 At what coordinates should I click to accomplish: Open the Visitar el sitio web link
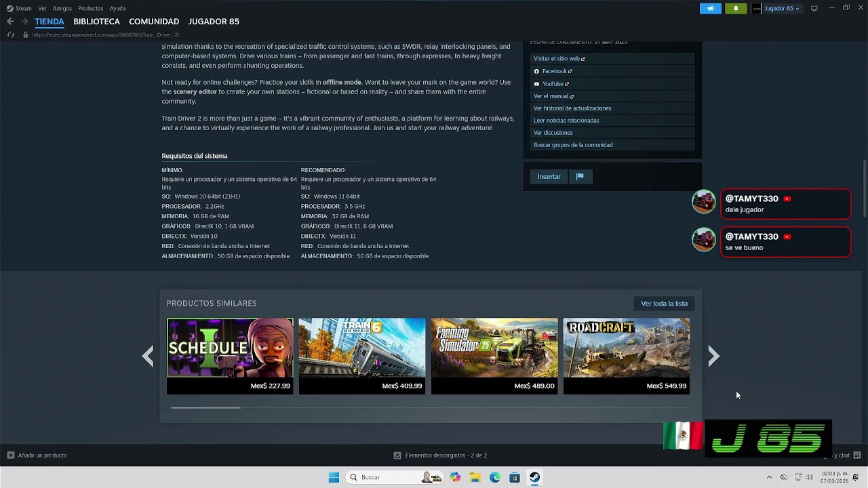612,59
